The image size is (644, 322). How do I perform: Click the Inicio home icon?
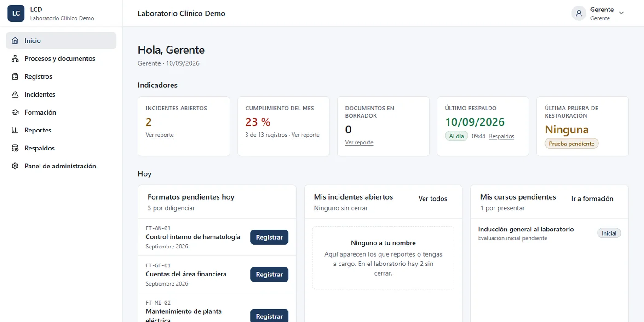click(15, 40)
